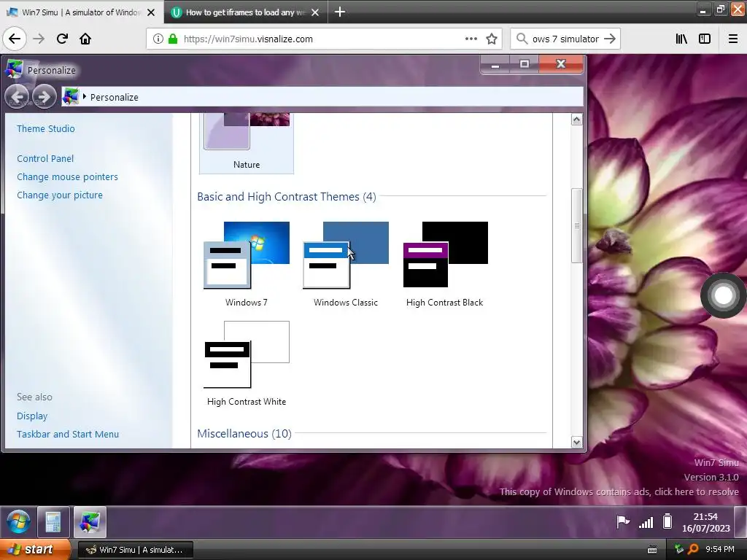This screenshot has height=560, width=747.
Task: Open Taskbar and Start Menu link
Action: click(x=68, y=434)
